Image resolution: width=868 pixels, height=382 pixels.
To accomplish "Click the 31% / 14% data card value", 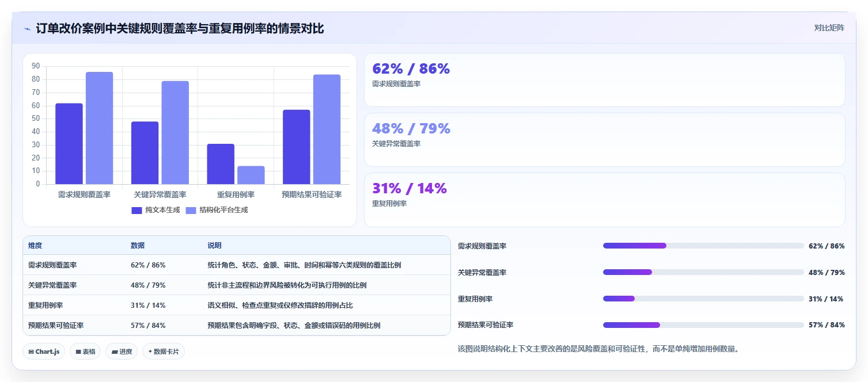I will pos(410,188).
